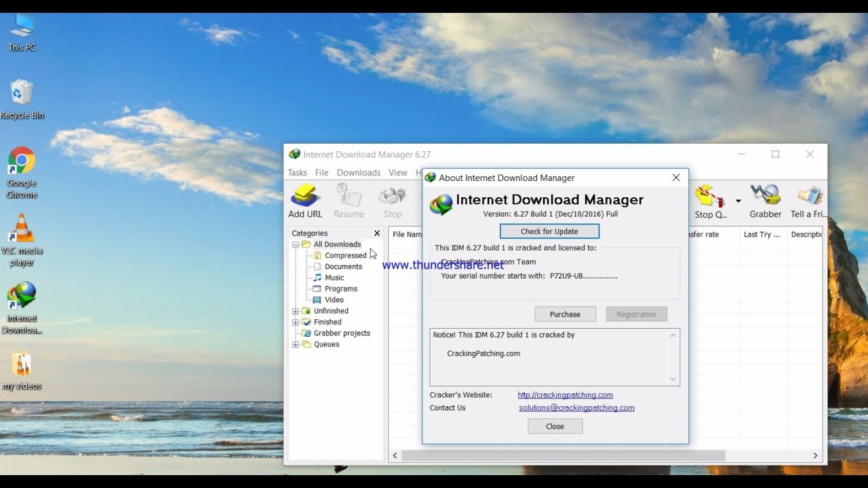Click the Last Try column header

(764, 235)
